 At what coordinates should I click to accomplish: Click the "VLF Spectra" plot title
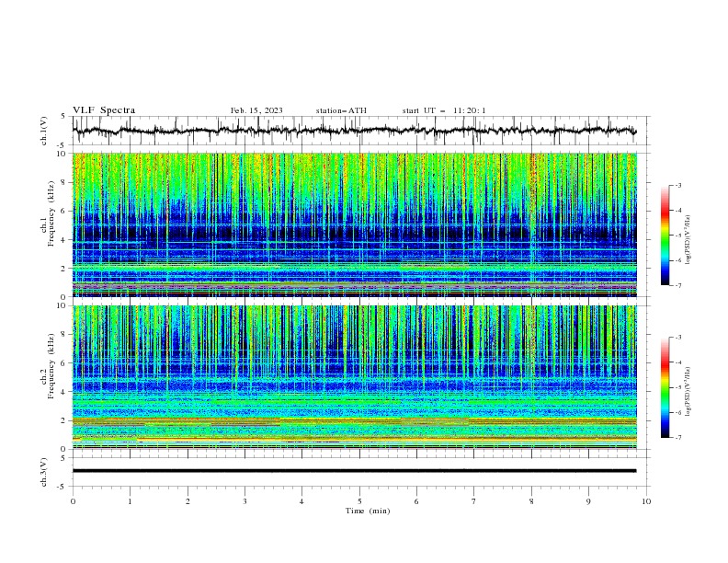[104, 110]
